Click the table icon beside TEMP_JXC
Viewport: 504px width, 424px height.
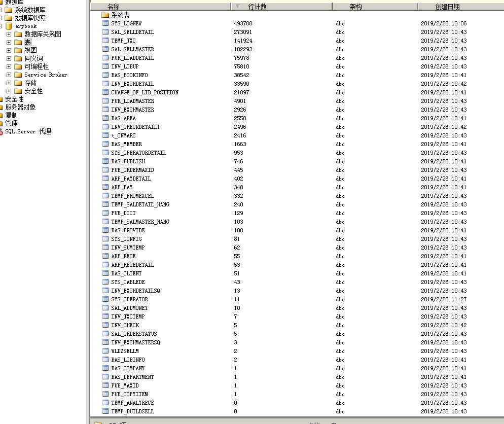(x=105, y=41)
